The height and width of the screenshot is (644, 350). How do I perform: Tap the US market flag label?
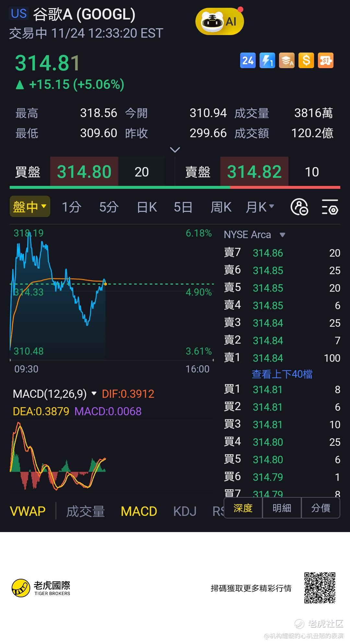coord(19,14)
